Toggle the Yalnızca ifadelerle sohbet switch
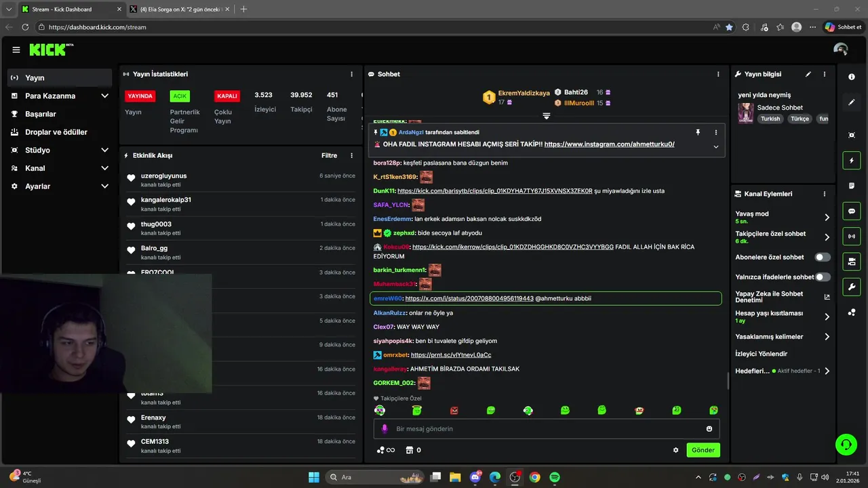Image resolution: width=868 pixels, height=488 pixels. tap(822, 277)
